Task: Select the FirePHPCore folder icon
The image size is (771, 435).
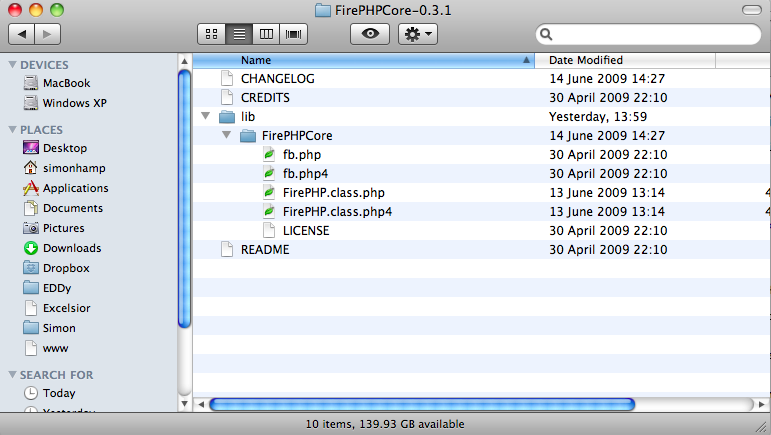Action: click(248, 136)
